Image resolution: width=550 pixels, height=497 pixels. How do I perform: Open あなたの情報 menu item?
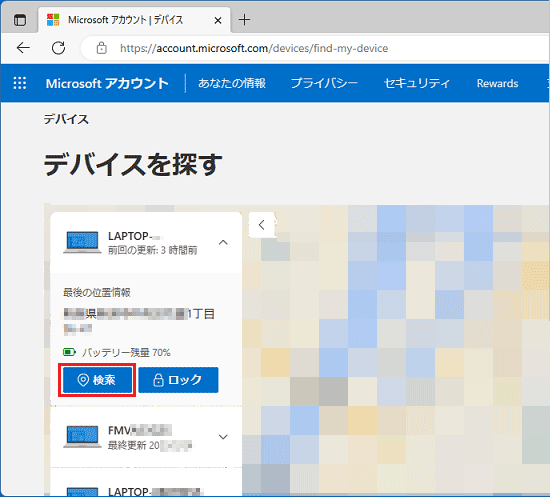[x=232, y=83]
